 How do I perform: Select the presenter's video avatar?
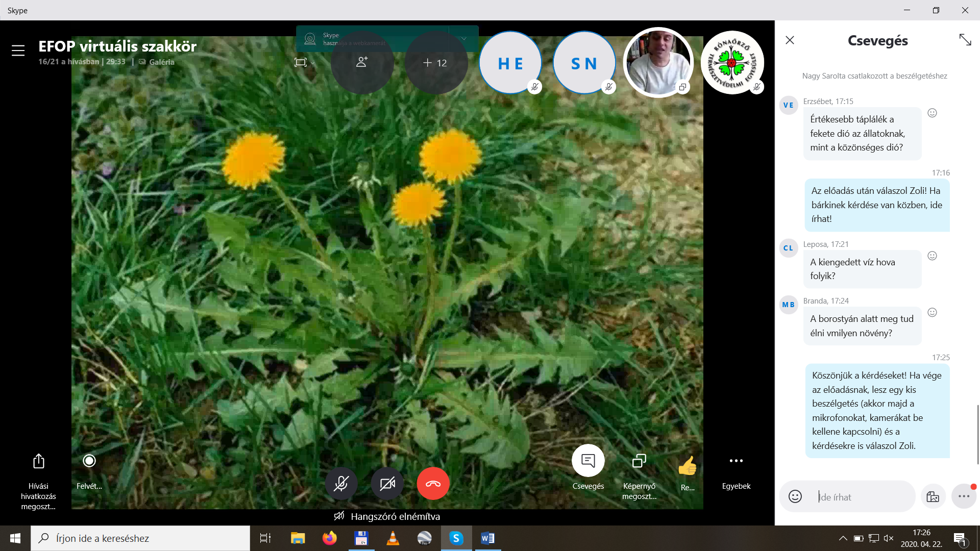pos(658,62)
